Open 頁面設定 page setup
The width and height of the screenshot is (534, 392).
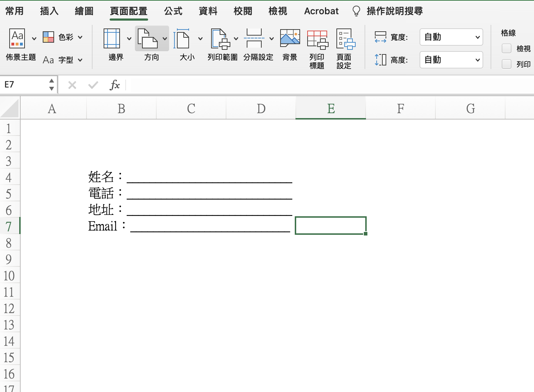point(345,39)
